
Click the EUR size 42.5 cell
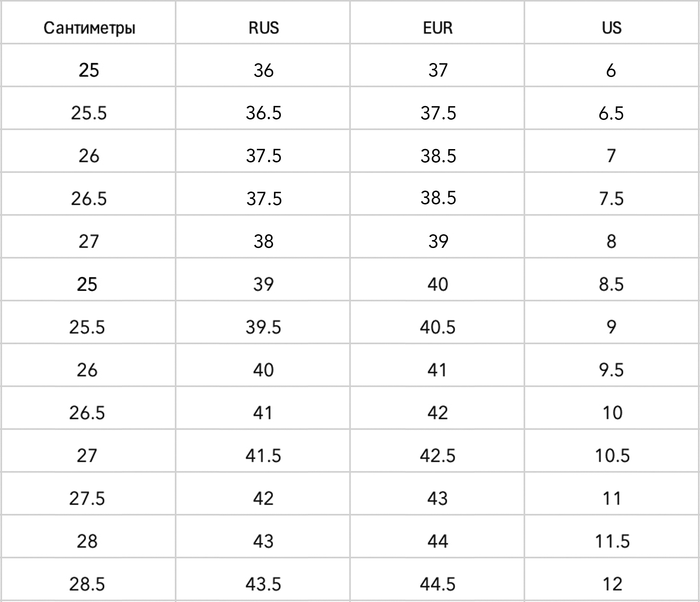(x=437, y=456)
